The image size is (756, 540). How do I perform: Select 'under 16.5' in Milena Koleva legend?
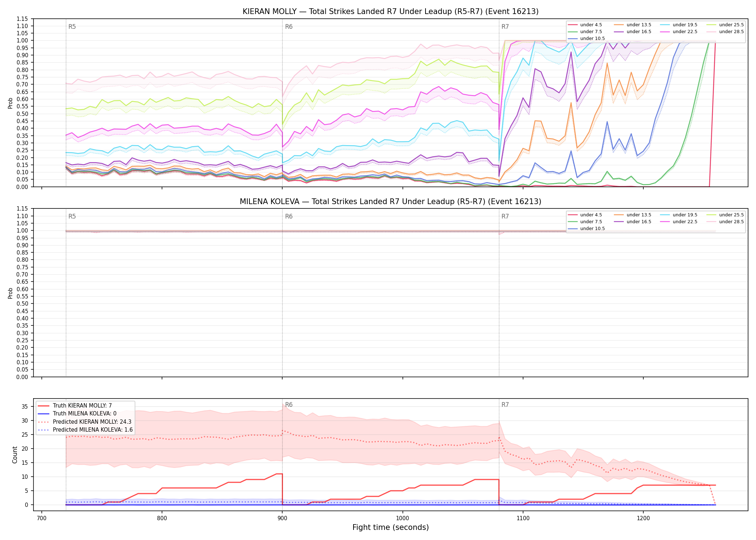[x=633, y=222]
